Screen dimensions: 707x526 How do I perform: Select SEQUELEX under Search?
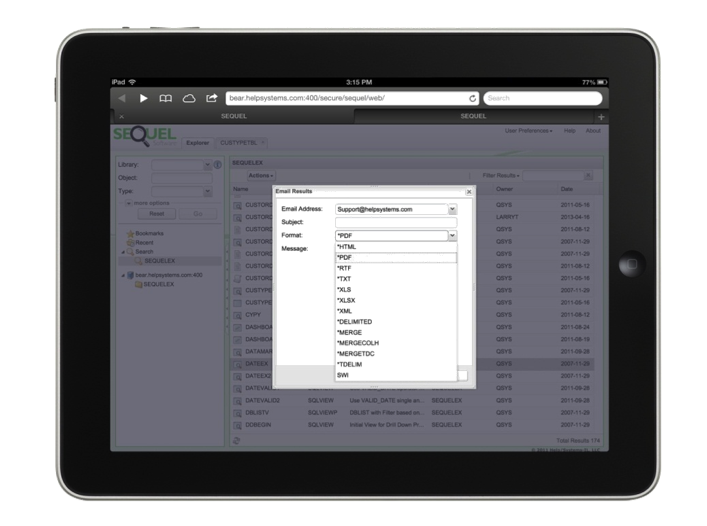click(x=160, y=261)
